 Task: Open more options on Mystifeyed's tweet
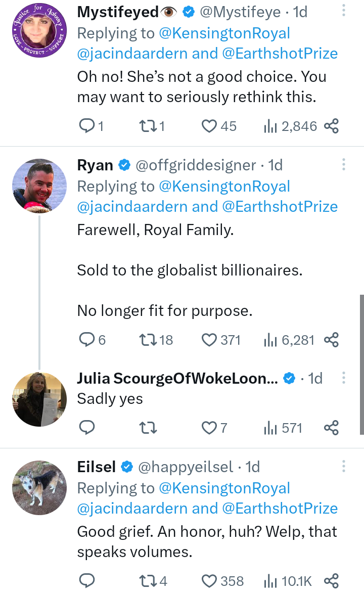pyautogui.click(x=343, y=10)
